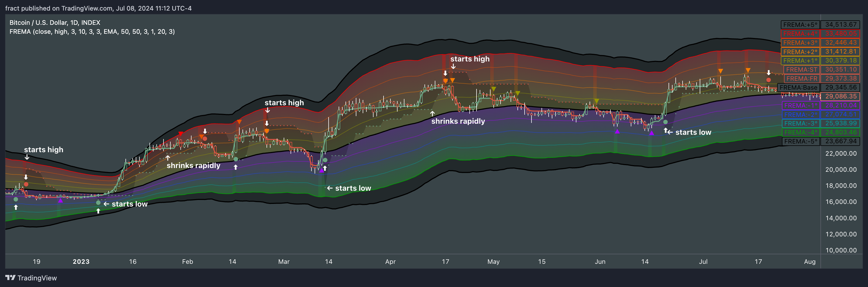
Task: Open the FREMA indicator legend line
Action: coord(92,32)
